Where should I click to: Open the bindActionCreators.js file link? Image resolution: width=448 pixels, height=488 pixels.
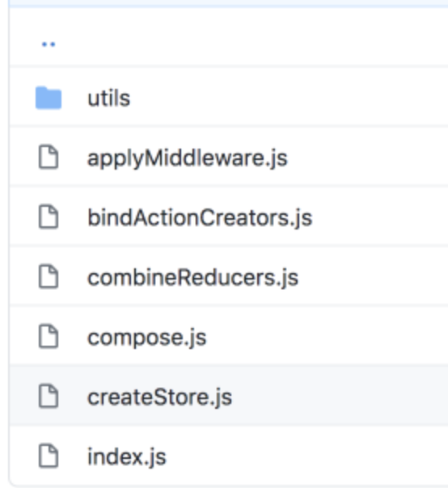coord(200,218)
